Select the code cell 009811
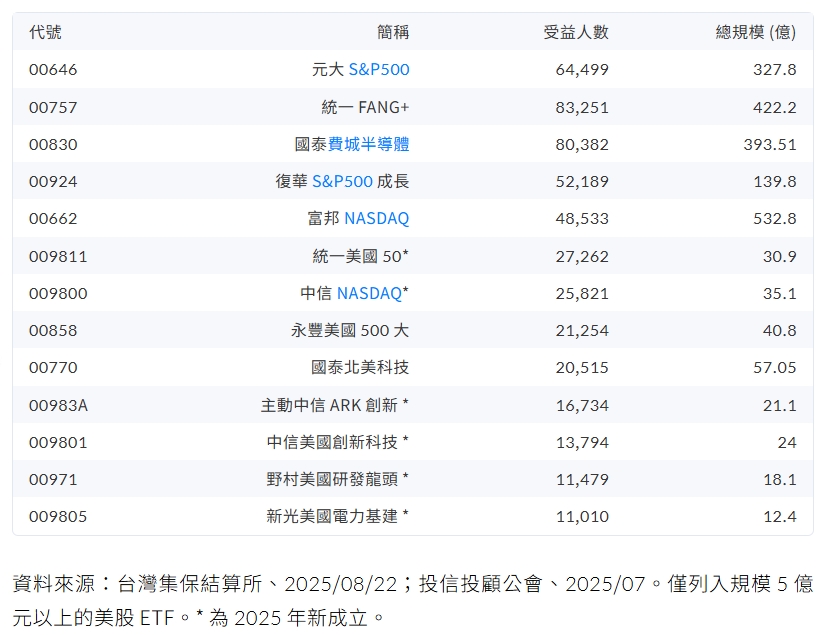This screenshot has width=831, height=635. point(58,257)
